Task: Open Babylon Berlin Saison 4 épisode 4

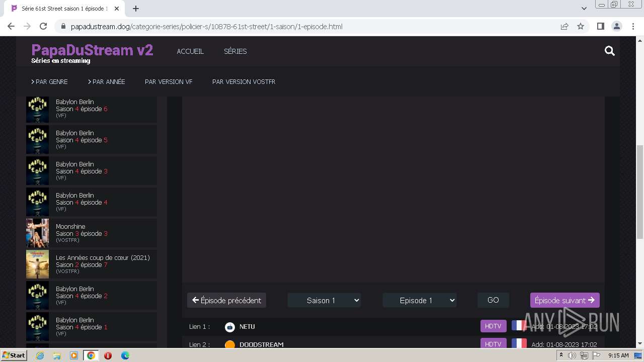Action: [92, 202]
